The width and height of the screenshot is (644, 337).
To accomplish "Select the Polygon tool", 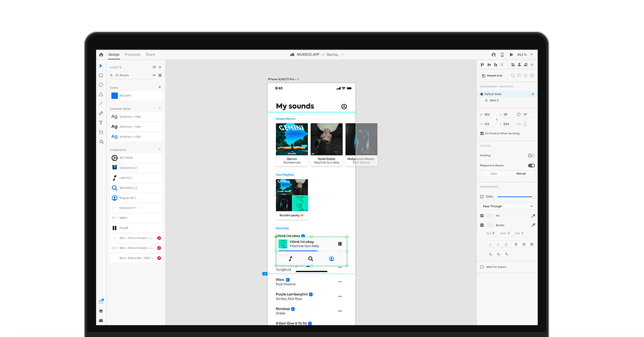I will coord(101,94).
